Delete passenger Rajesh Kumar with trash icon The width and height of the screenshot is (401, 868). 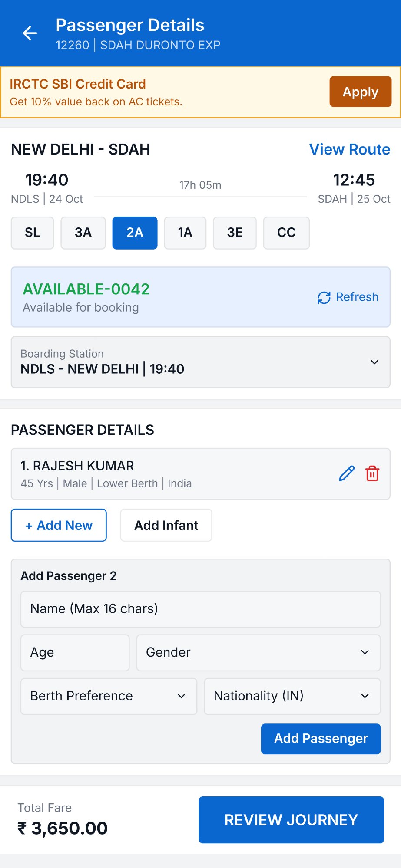pos(372,473)
